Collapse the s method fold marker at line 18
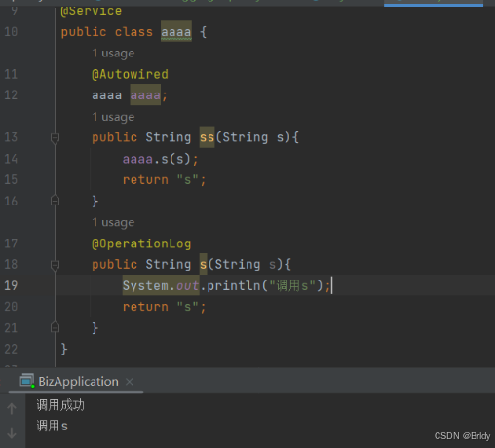 coord(55,265)
